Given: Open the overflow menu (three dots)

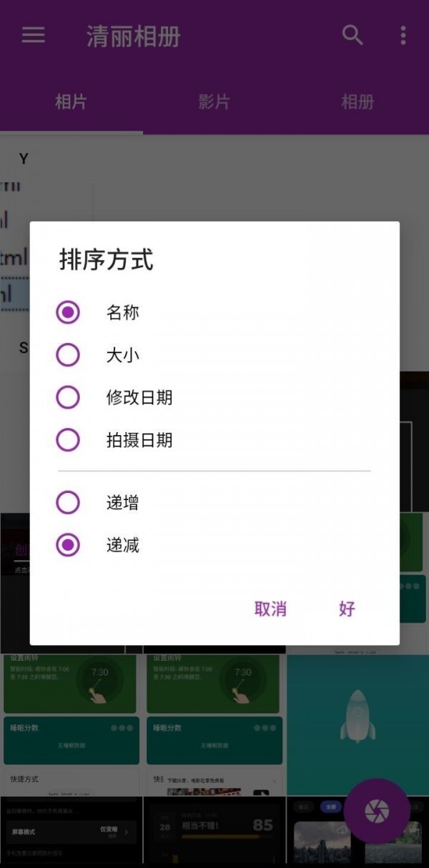Looking at the screenshot, I should [404, 36].
